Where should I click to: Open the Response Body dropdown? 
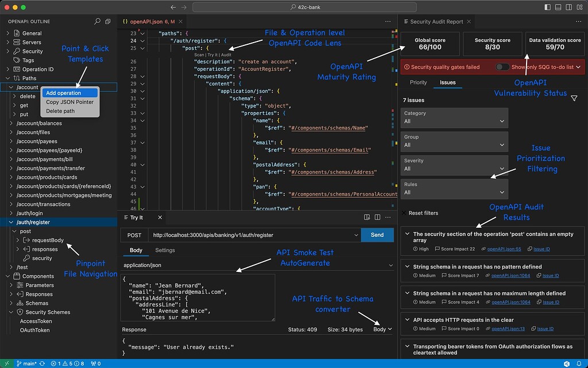(382, 329)
